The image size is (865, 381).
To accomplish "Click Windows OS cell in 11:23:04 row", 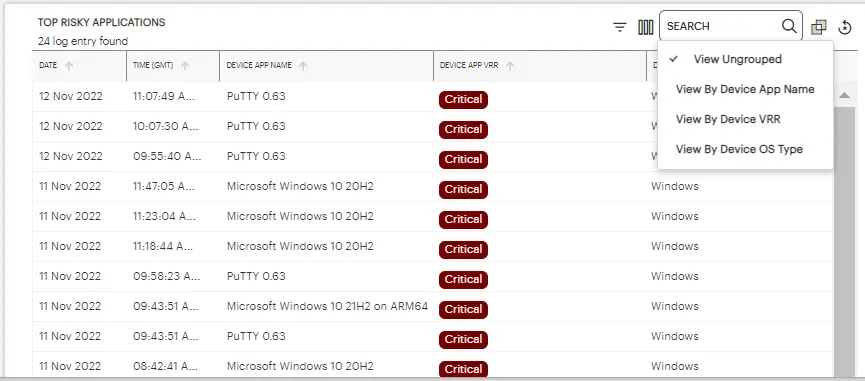I will [x=675, y=216].
